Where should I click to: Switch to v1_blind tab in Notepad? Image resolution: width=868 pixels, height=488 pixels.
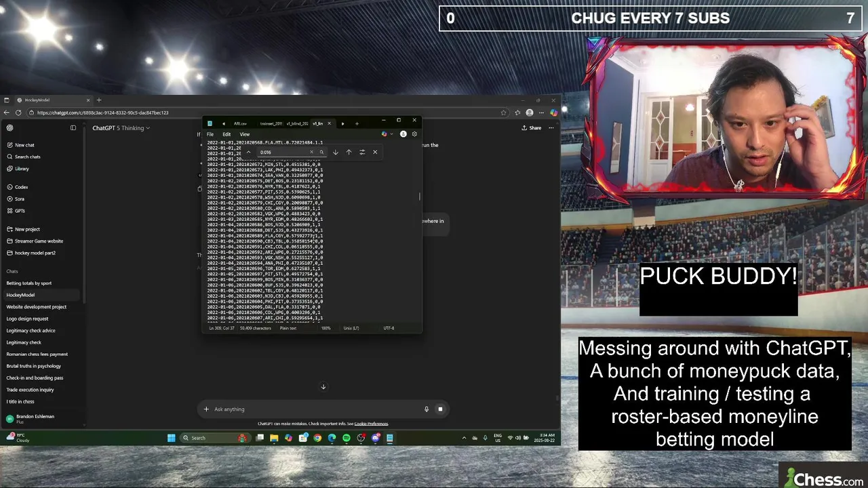(x=297, y=123)
